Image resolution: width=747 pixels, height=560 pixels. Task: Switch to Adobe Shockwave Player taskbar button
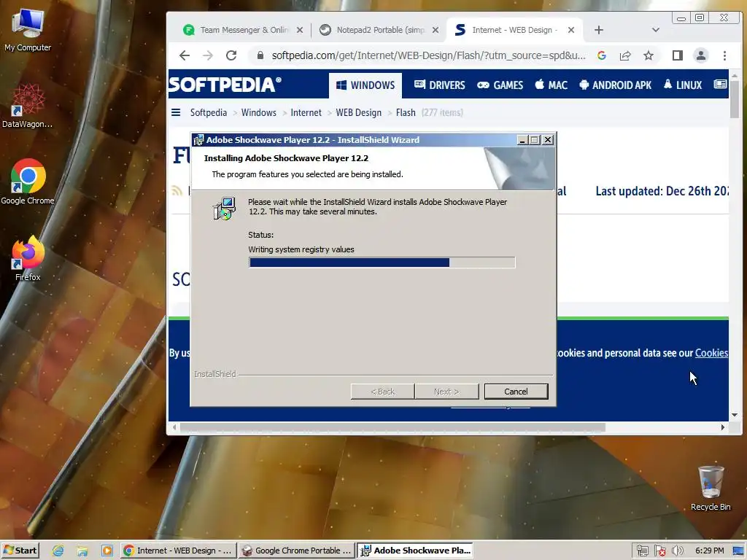pyautogui.click(x=415, y=551)
